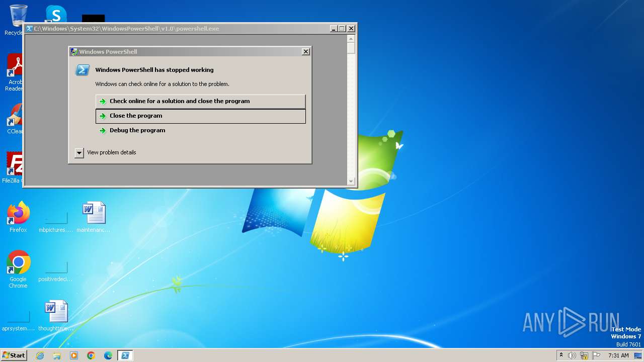
Task: Choose Debug the program
Action: click(x=200, y=130)
